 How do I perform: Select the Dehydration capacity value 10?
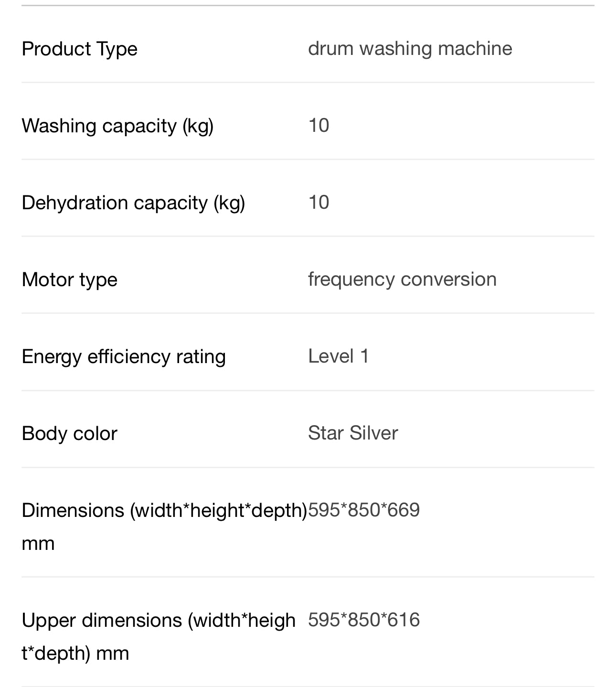pos(319,202)
